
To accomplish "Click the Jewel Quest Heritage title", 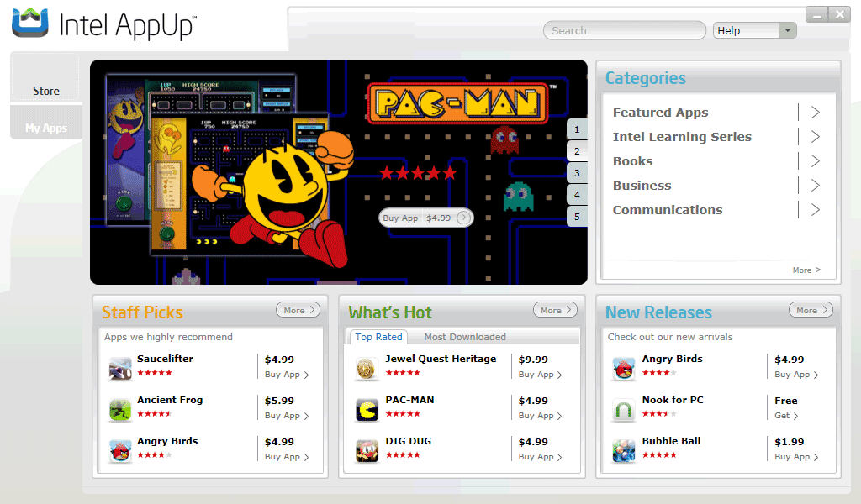I will (441, 359).
